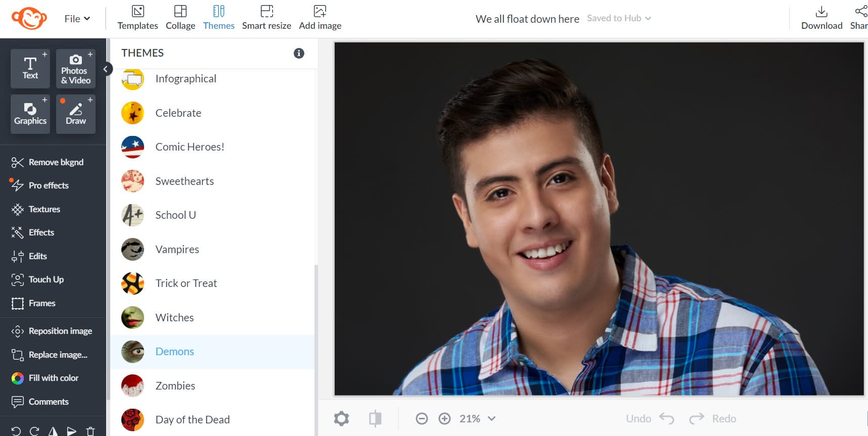Add a Text layer
Viewport: 868px width, 436px height.
pyautogui.click(x=30, y=68)
